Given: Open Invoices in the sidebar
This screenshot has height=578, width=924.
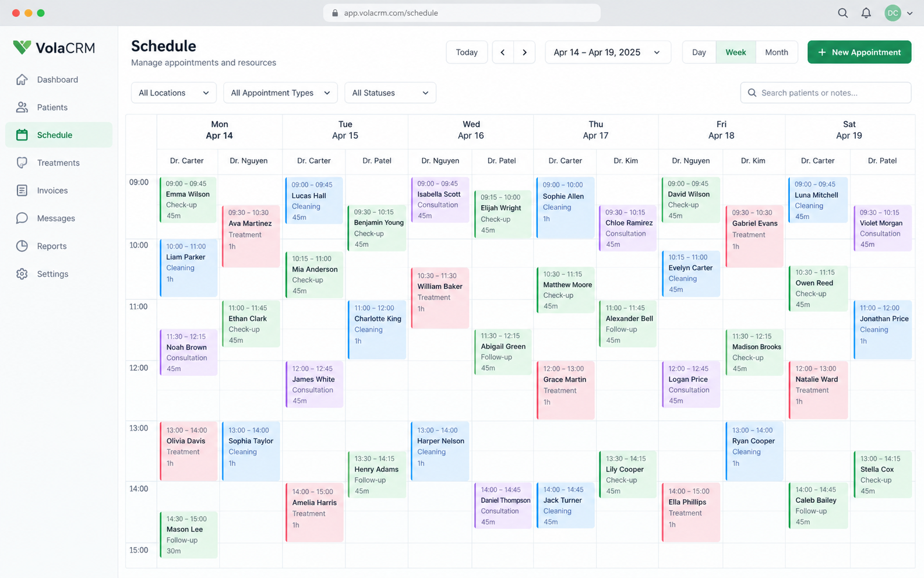Looking at the screenshot, I should click(x=59, y=191).
